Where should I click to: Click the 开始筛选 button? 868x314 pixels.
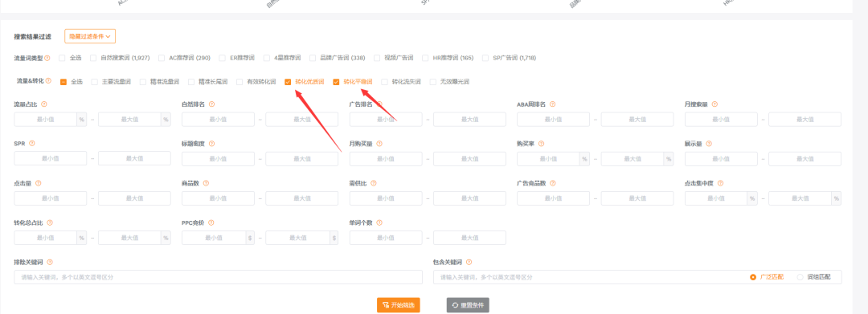399,305
